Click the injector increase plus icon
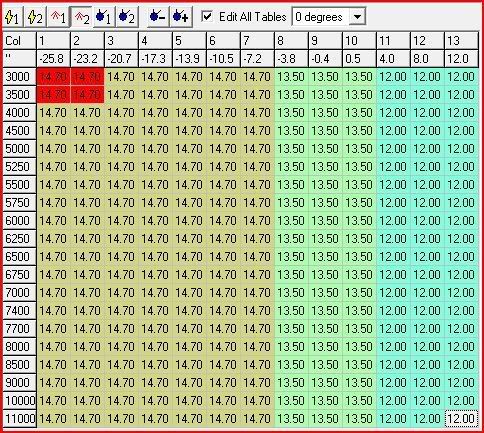Viewport: 484px width, 433px height. click(x=181, y=17)
